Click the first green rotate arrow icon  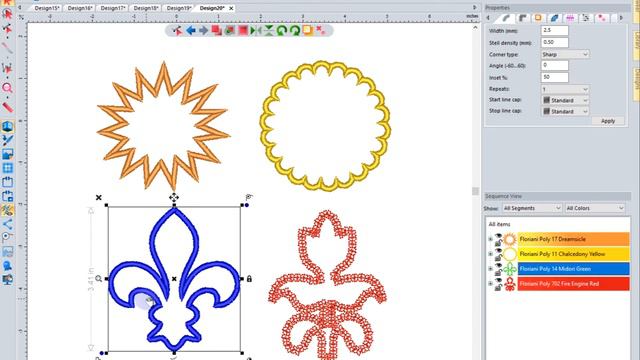tap(282, 31)
